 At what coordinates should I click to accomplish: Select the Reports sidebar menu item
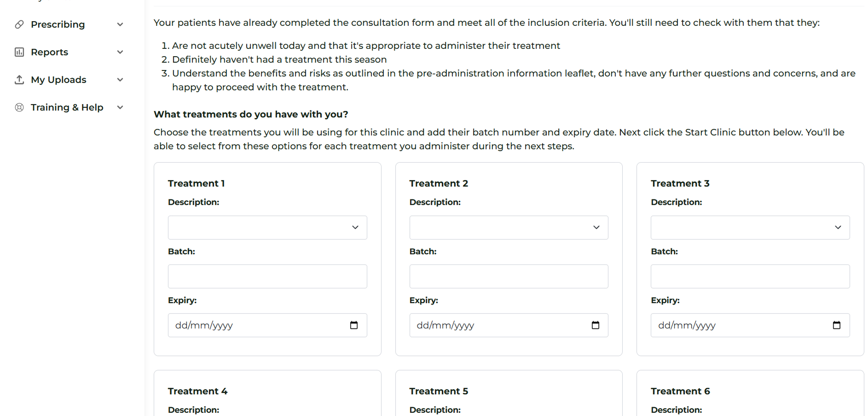tap(49, 52)
